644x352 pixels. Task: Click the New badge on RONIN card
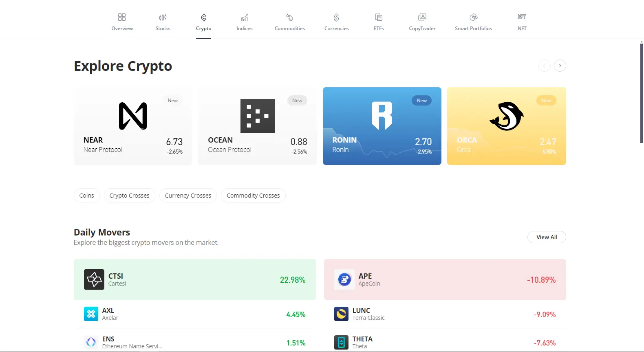pos(421,101)
